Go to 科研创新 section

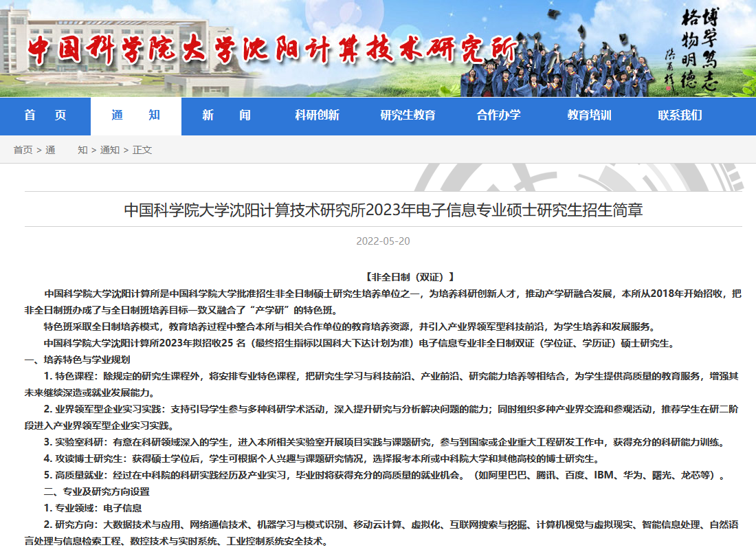318,115
